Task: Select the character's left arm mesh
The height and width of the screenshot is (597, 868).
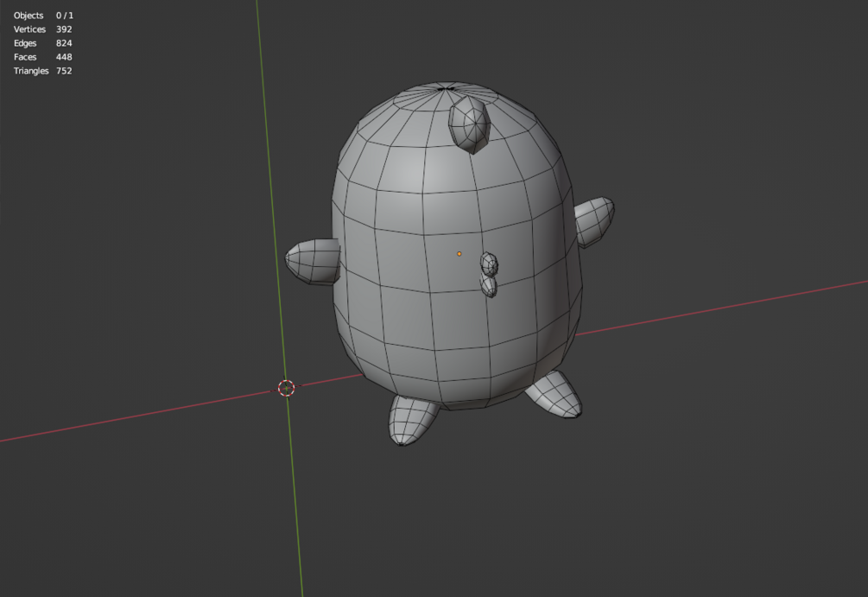Action: click(312, 262)
